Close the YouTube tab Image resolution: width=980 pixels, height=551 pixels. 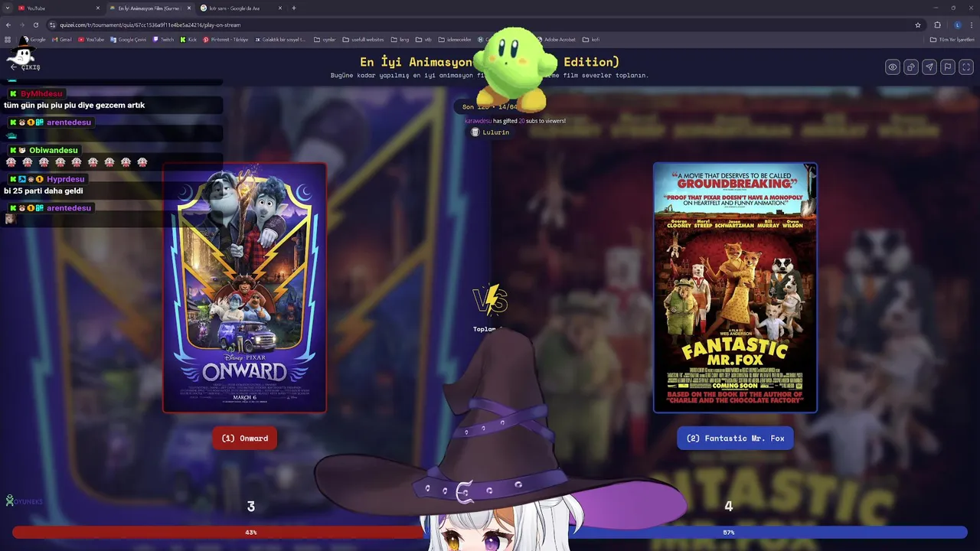pyautogui.click(x=98, y=8)
